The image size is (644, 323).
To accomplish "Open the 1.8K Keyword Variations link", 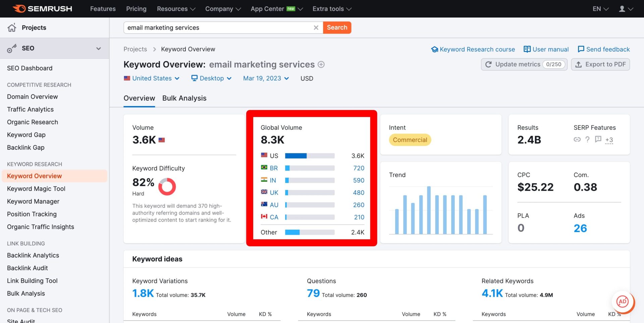I will (143, 293).
